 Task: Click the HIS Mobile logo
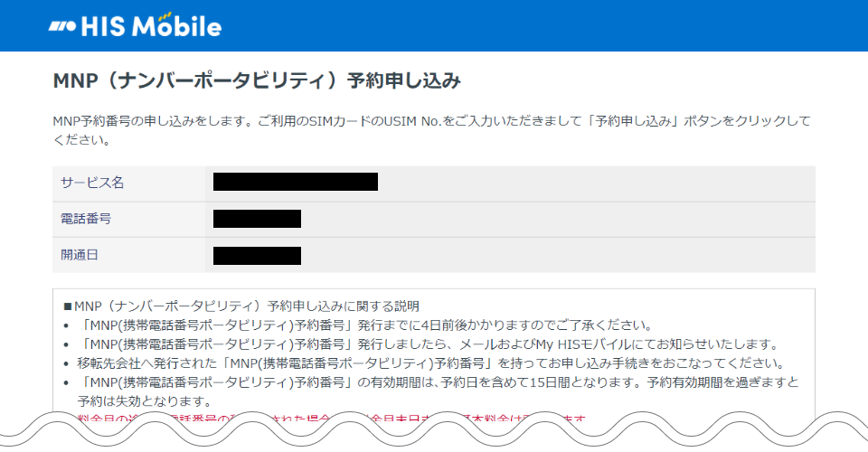point(135,25)
